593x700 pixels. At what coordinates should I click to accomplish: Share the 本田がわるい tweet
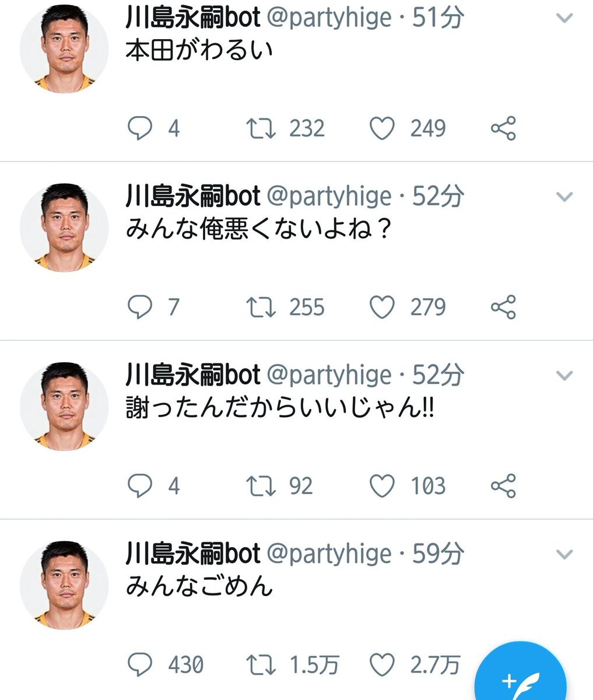tap(503, 128)
